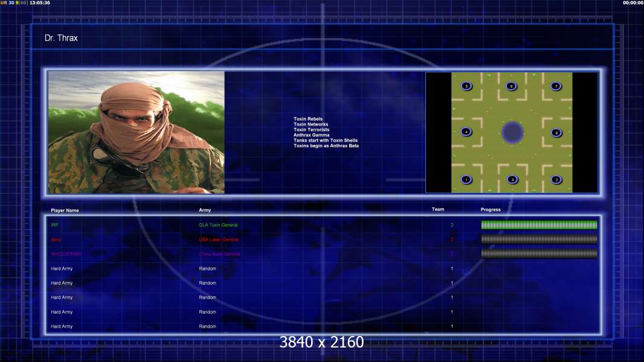Image resolution: width=644 pixels, height=362 pixels.
Task: Click team number of first Hard Army row
Action: click(452, 268)
